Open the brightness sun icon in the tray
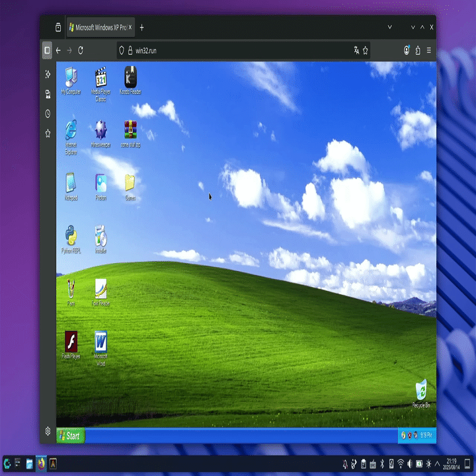476x476 pixels. coord(428,464)
